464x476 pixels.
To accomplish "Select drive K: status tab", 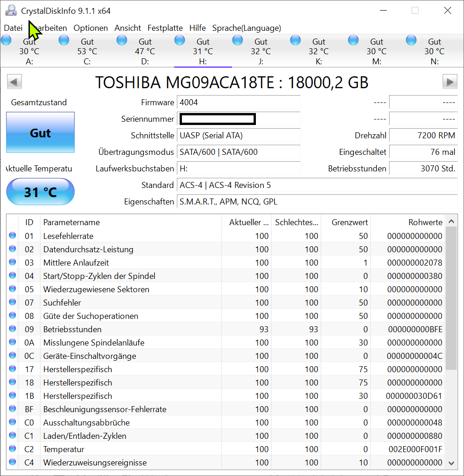I will (x=319, y=51).
